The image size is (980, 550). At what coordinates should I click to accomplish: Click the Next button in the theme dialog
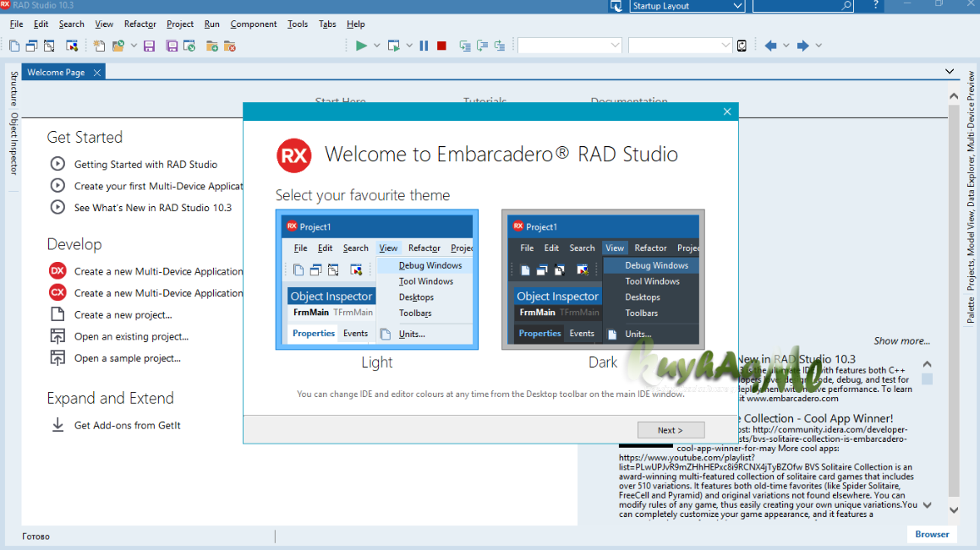coord(671,429)
